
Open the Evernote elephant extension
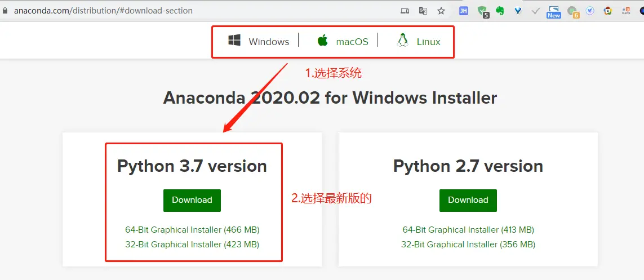coord(500,11)
